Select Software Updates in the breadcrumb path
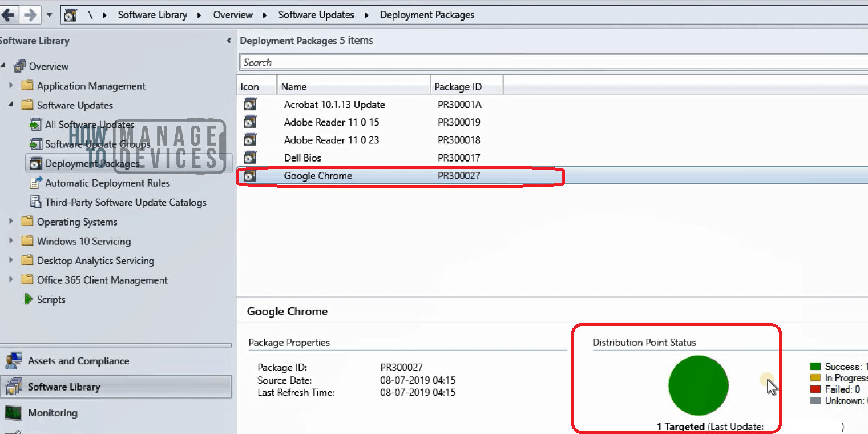This screenshot has width=868, height=434. point(316,15)
